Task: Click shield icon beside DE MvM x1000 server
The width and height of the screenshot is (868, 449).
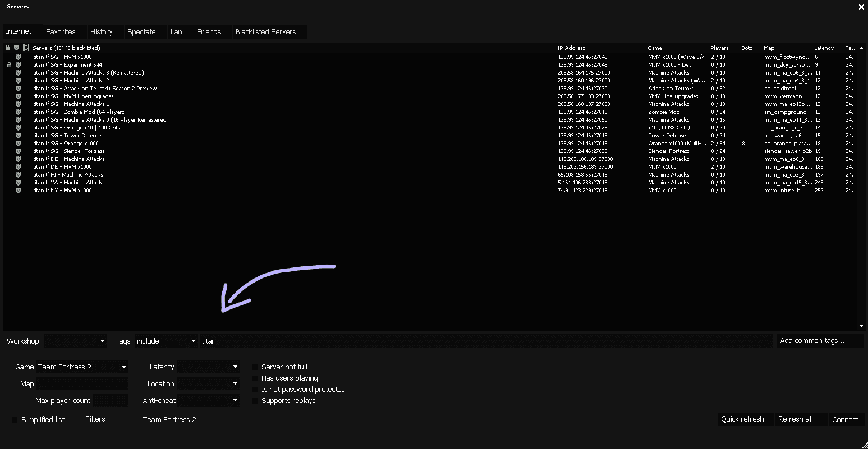Action: (x=18, y=167)
